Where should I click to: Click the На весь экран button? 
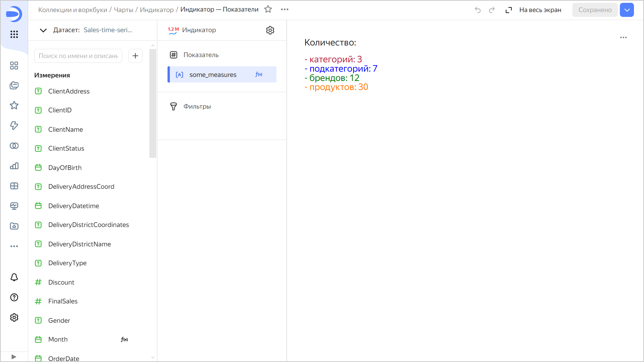coord(533,10)
